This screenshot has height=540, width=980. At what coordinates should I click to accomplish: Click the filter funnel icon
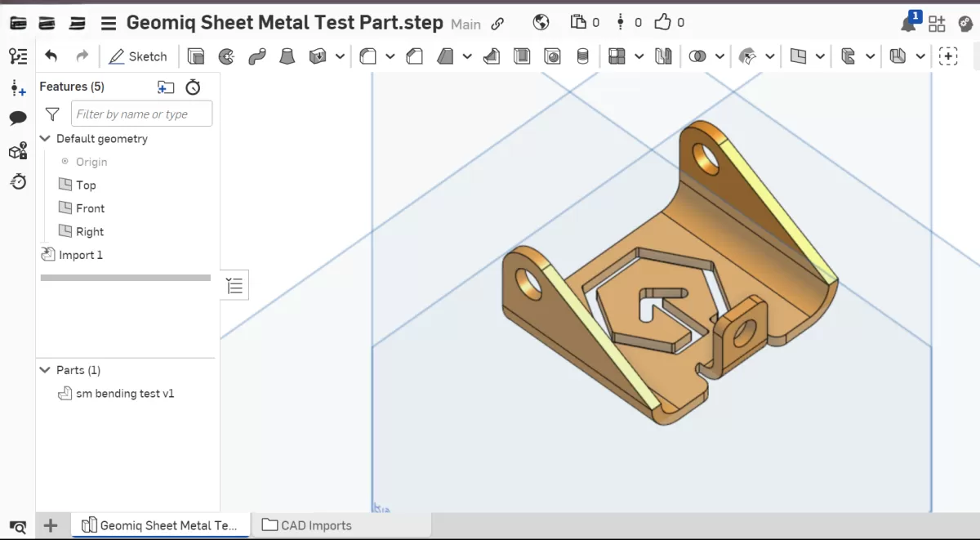pyautogui.click(x=52, y=114)
